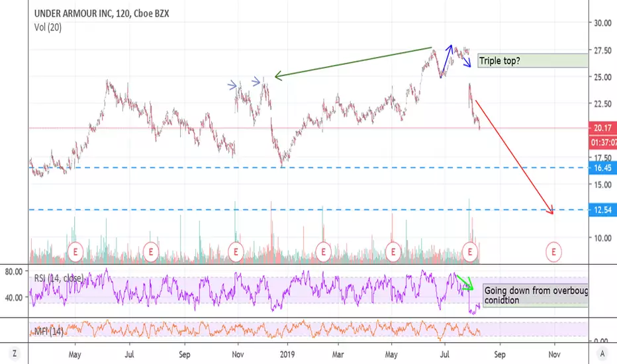Click the Sep label right of 2019 on time axis
Screen dimensions: 617x364
(x=499, y=355)
